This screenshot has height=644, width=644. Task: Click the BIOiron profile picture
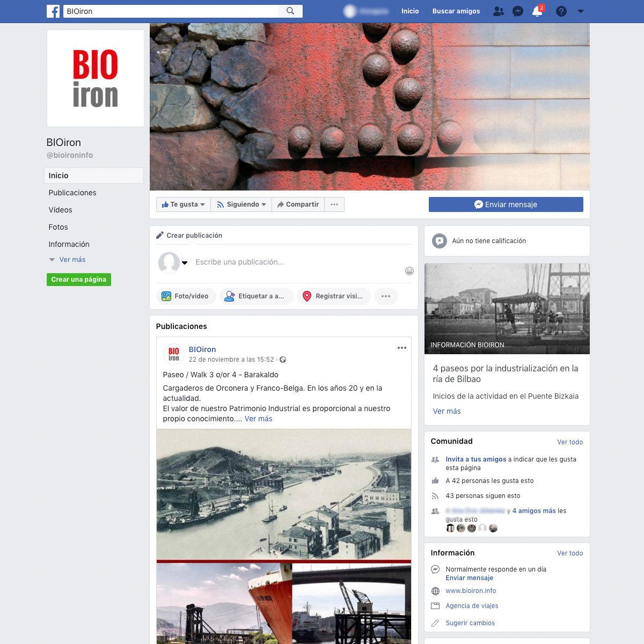[x=96, y=78]
